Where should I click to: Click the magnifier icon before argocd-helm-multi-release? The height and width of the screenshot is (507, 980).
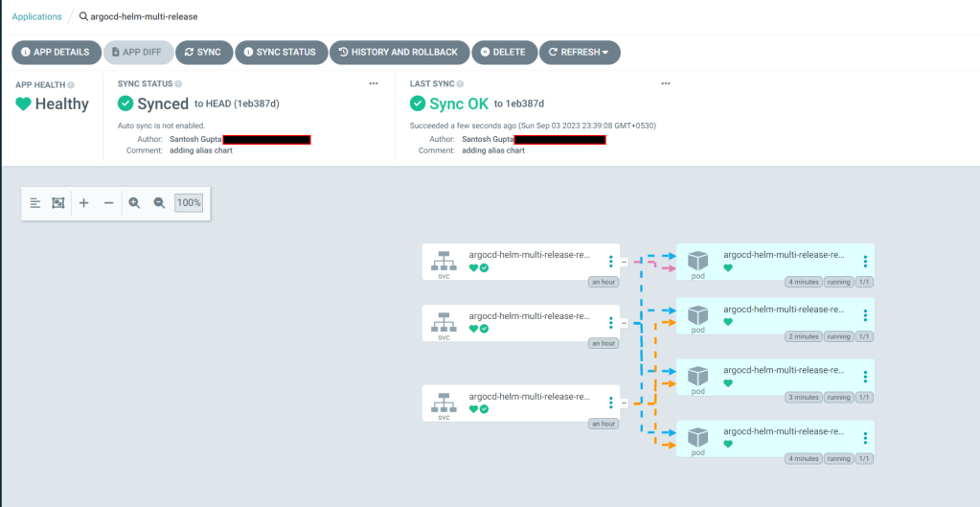coord(83,17)
